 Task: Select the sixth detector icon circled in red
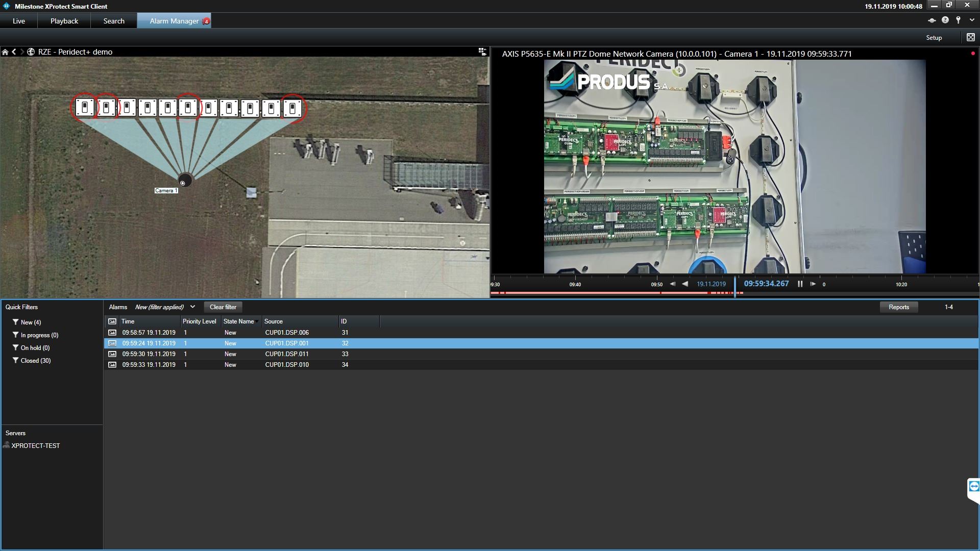coord(188,108)
